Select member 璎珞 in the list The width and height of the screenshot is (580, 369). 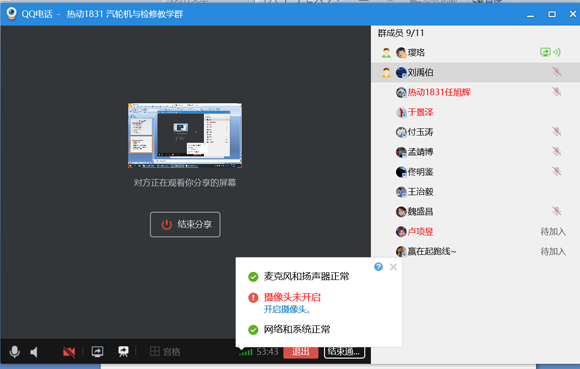475,53
